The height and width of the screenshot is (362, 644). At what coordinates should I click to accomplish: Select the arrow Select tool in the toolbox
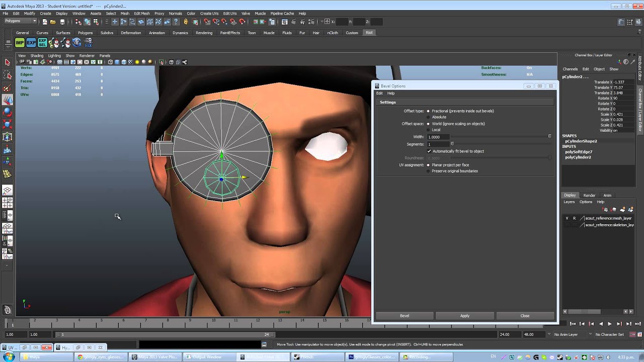click(x=8, y=62)
